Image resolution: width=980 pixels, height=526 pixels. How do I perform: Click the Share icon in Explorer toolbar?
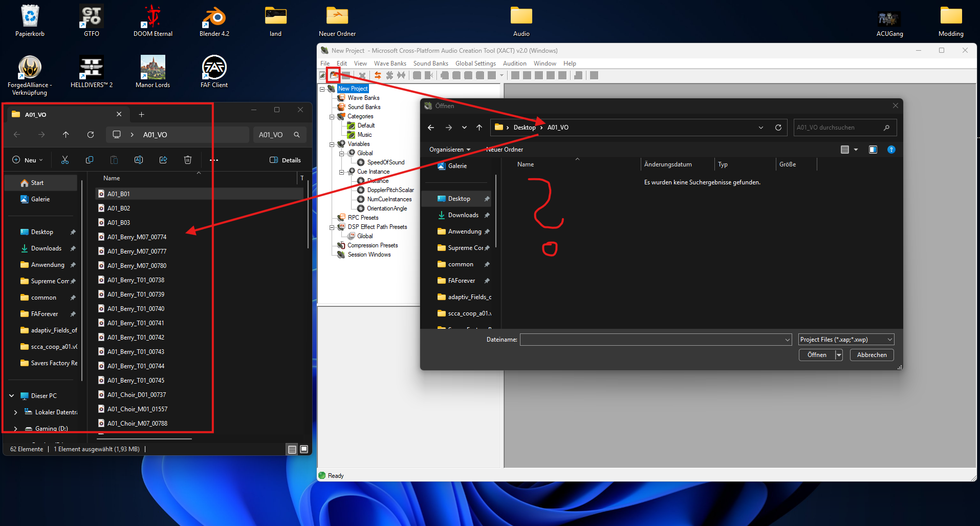pyautogui.click(x=163, y=160)
